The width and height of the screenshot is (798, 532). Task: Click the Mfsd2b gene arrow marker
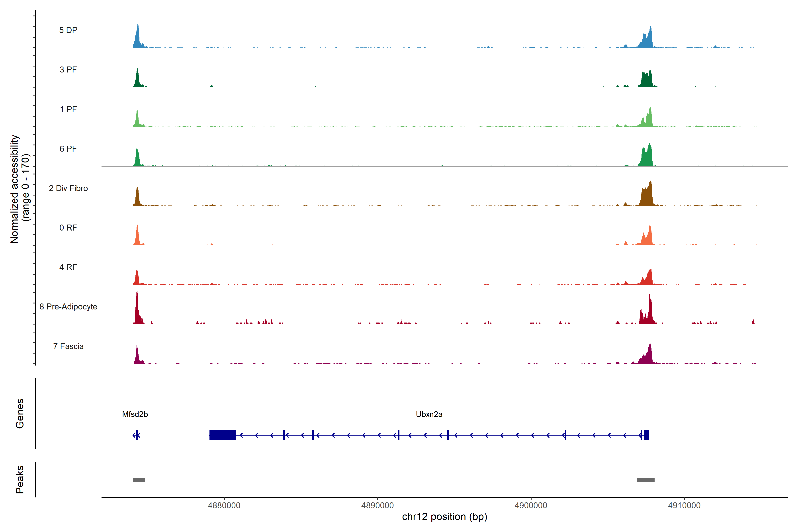(136, 435)
